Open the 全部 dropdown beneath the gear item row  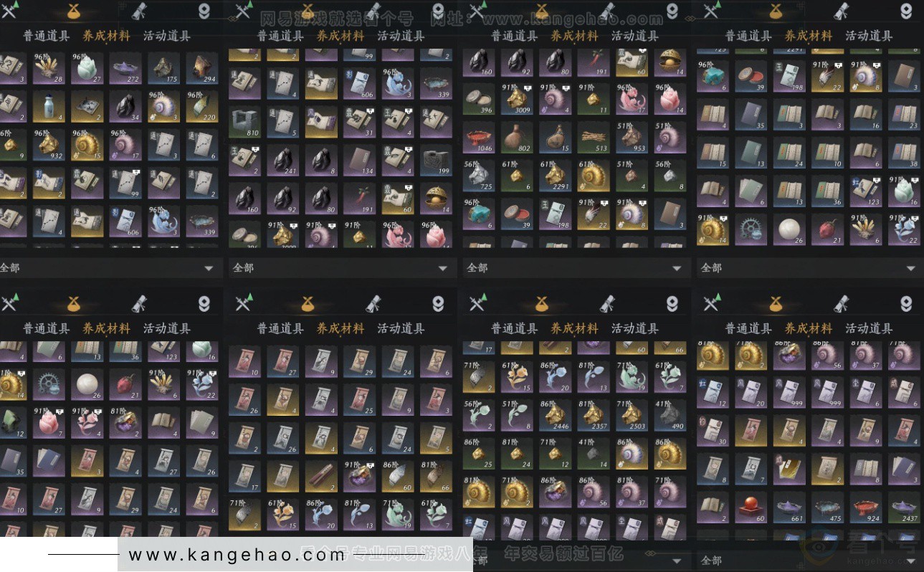808,268
